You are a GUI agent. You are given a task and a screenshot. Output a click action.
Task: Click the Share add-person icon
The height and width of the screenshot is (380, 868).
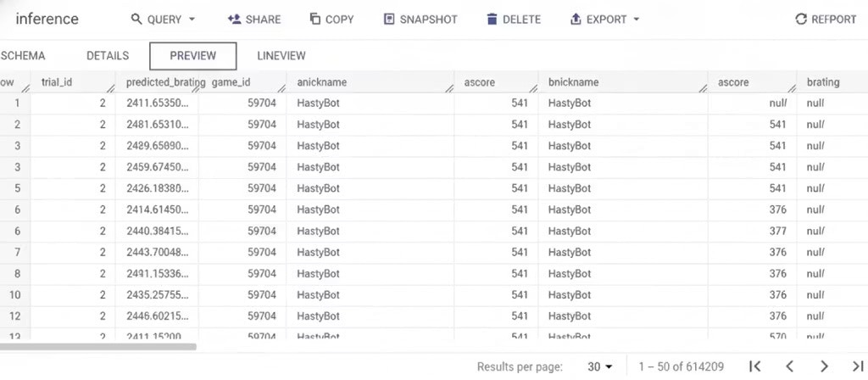pos(235,20)
